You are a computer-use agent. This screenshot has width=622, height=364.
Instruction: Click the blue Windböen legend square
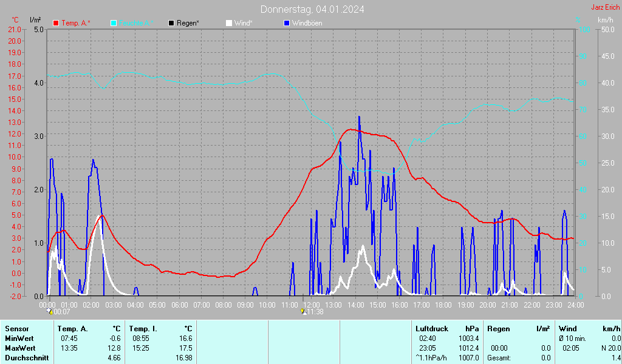pyautogui.click(x=287, y=23)
